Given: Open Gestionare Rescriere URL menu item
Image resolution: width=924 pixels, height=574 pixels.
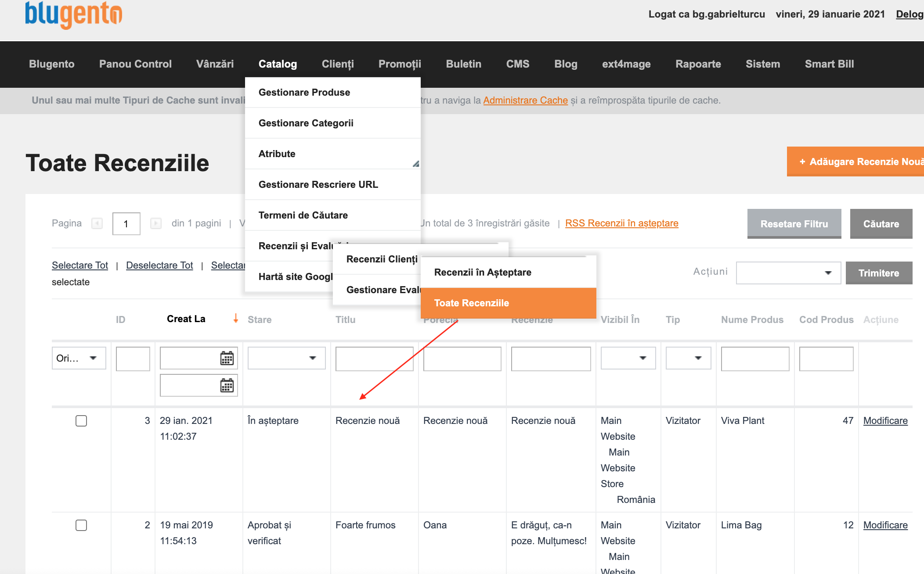Looking at the screenshot, I should pos(333,184).
